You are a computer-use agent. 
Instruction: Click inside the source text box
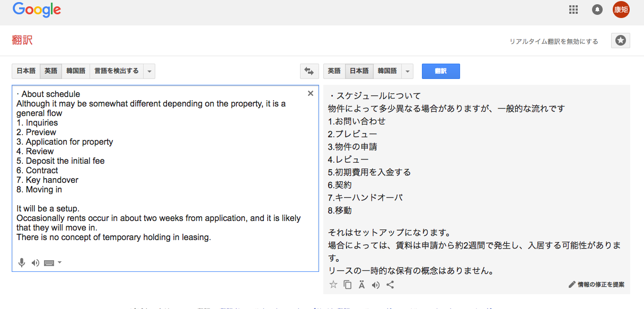[x=165, y=178]
